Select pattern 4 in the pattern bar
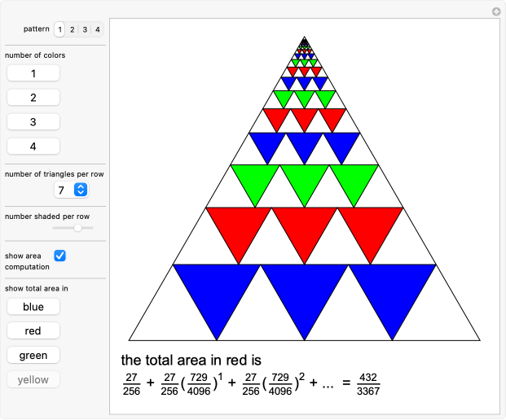 coord(98,29)
